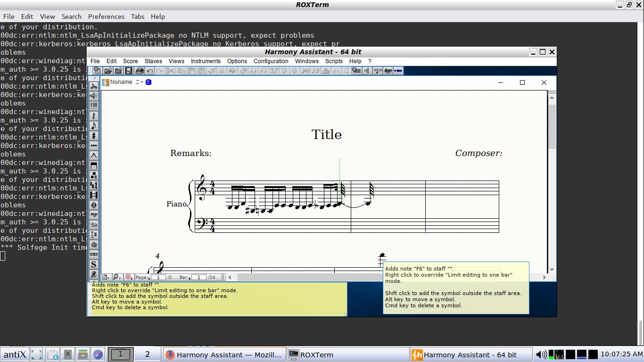Close the sidebar tool palette with X
Screen dimensions: 644x362
pos(95,78)
